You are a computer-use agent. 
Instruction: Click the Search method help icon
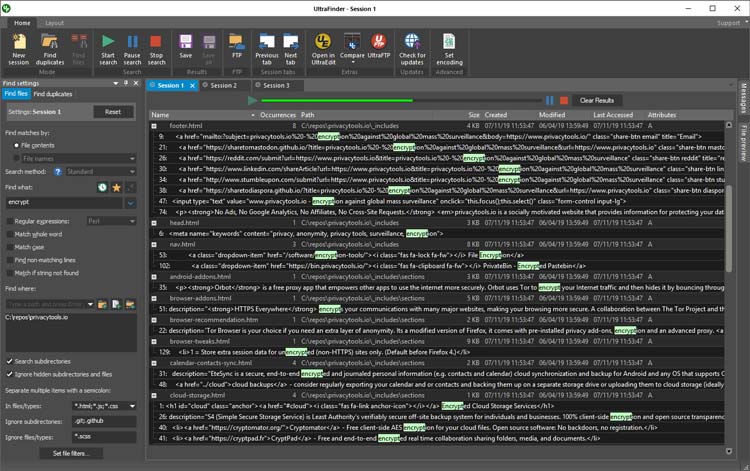[x=58, y=172]
